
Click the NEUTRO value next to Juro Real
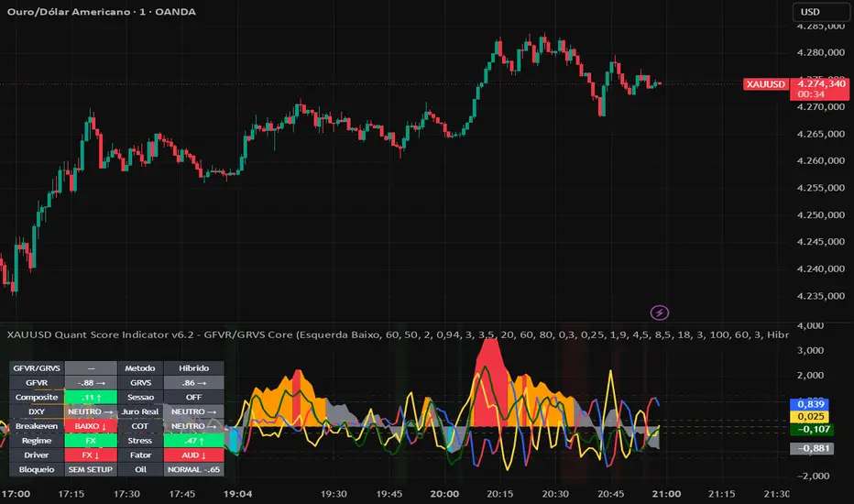tap(193, 412)
